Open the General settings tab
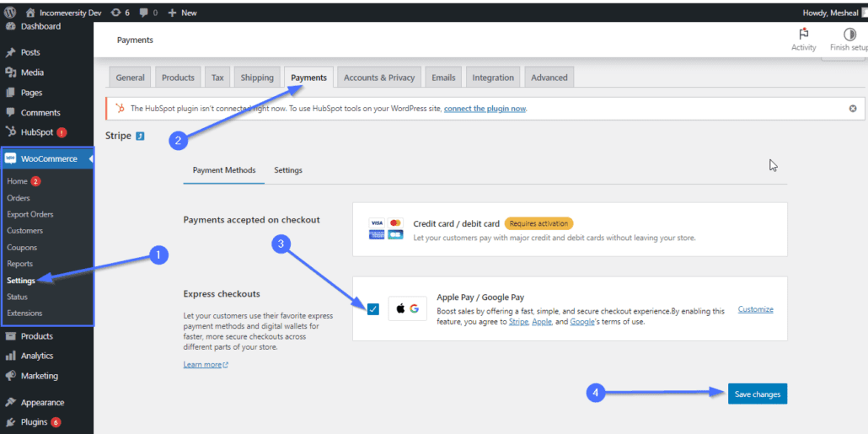The image size is (868, 434). click(x=130, y=78)
